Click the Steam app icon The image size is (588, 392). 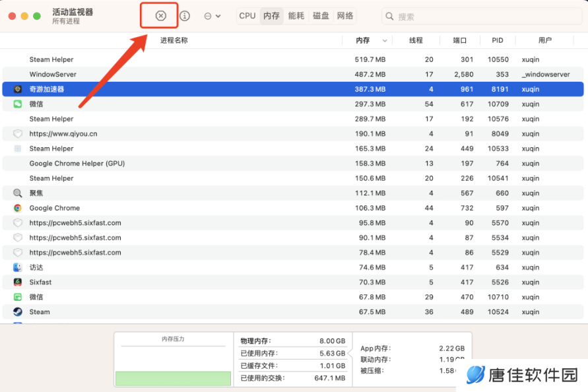point(18,311)
